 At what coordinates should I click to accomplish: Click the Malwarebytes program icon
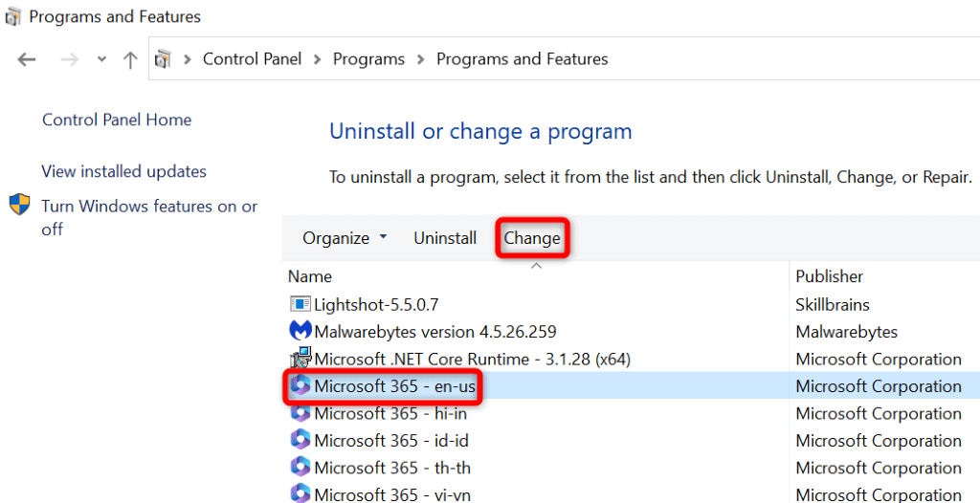click(x=300, y=332)
